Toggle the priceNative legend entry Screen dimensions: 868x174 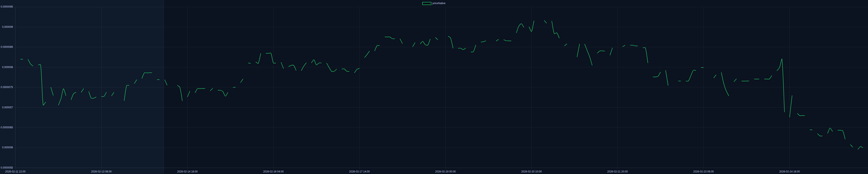click(x=434, y=3)
